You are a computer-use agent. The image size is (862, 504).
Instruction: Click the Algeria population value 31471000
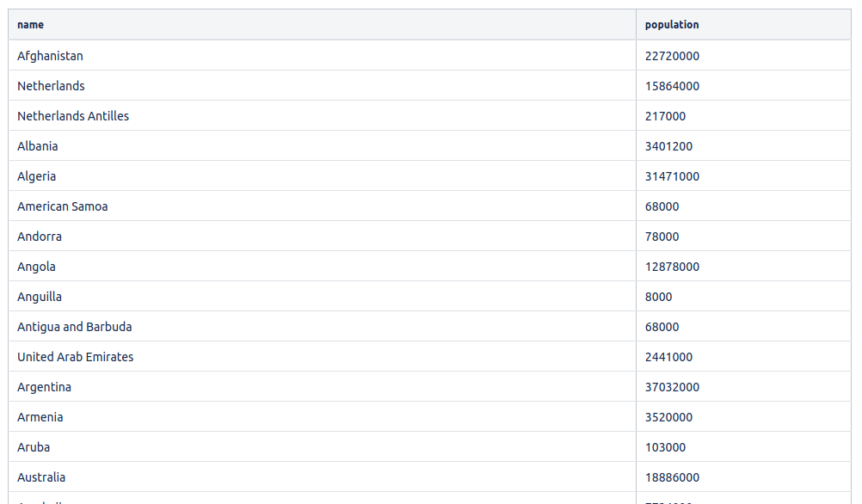point(672,176)
